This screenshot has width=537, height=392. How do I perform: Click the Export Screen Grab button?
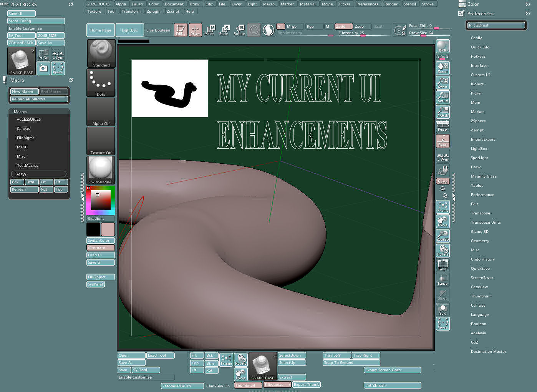[392, 370]
